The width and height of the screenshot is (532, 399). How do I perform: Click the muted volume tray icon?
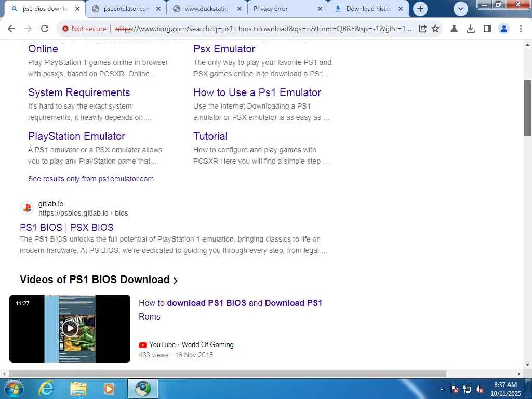coord(480,389)
